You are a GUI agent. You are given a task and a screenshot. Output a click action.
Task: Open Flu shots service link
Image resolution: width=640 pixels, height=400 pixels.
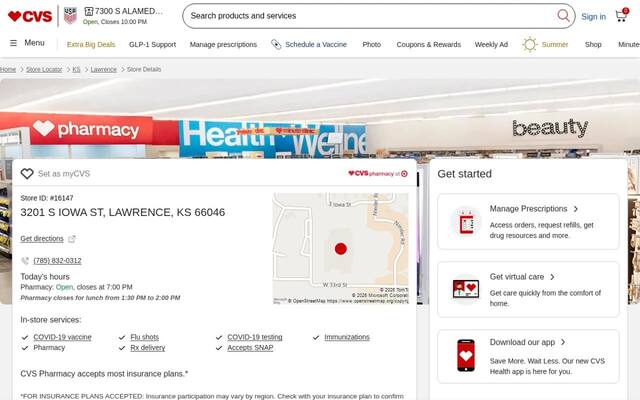tap(144, 337)
